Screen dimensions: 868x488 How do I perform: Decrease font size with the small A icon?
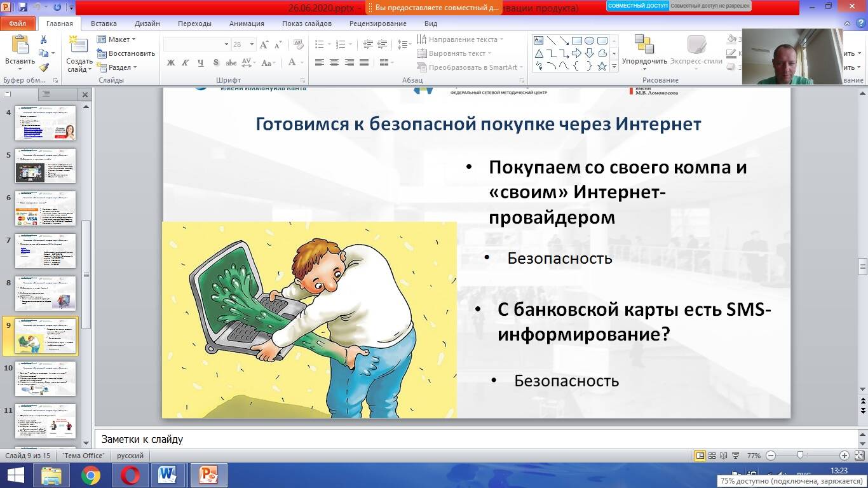(x=279, y=44)
